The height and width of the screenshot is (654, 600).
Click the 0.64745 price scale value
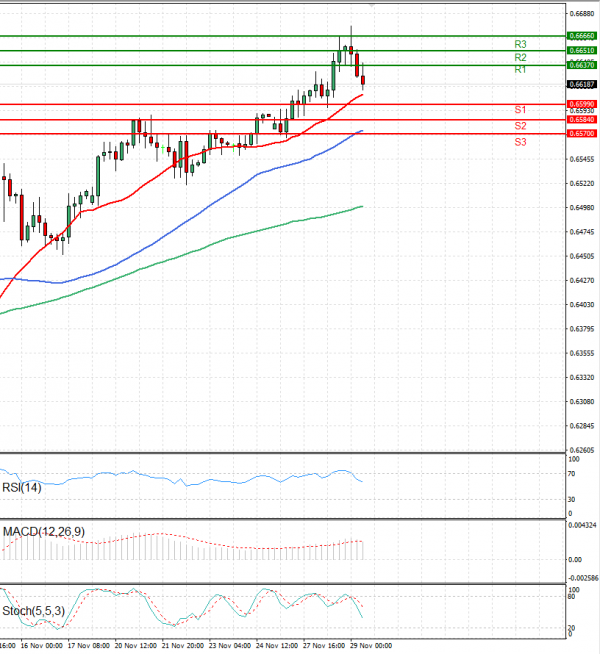point(582,232)
